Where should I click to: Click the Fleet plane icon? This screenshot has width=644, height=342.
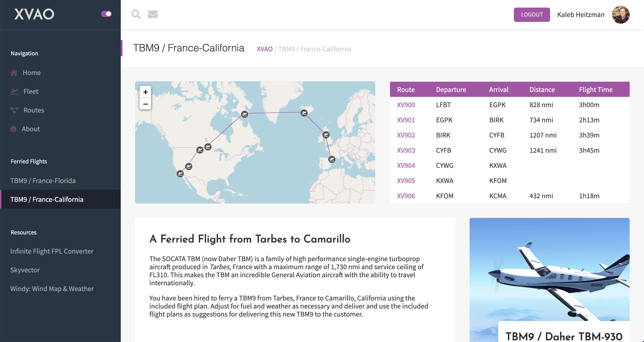14,91
